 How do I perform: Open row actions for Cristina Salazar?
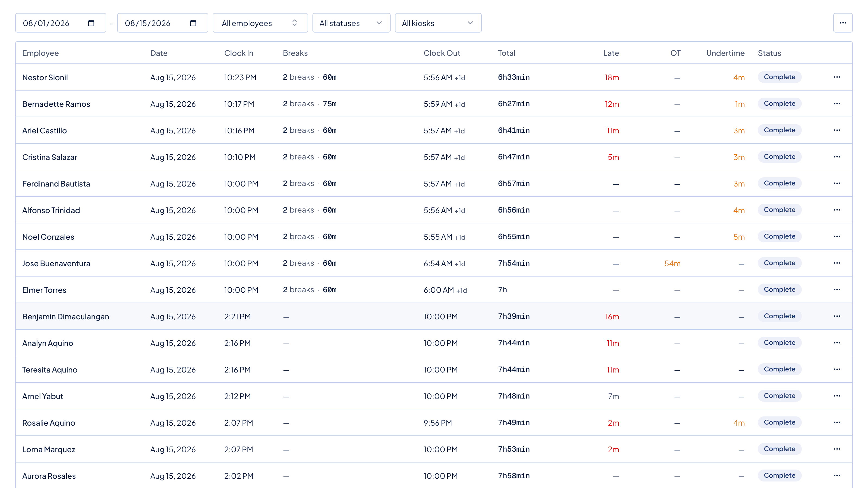coord(837,157)
